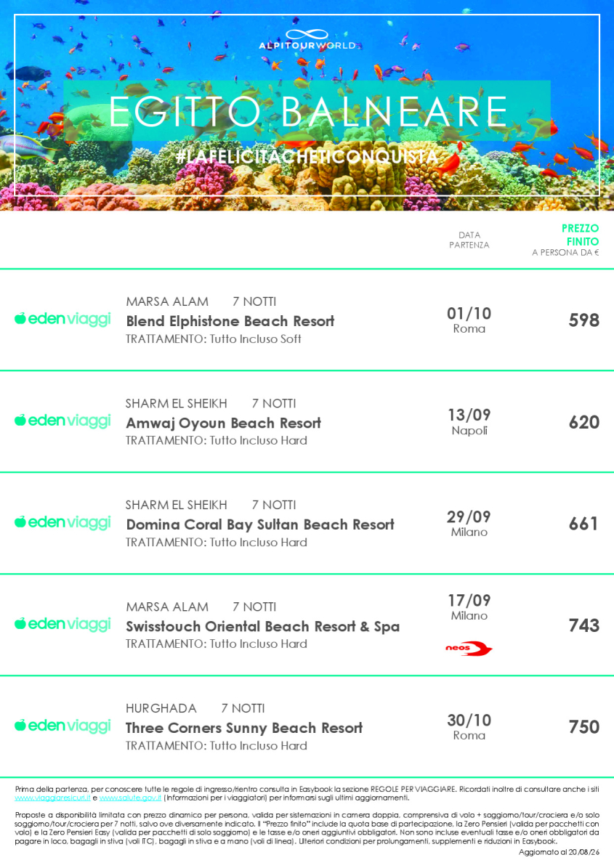Image resolution: width=614 pixels, height=868 pixels.
Task: Select Amwaj Oyoun Beach Resort offer title
Action: (223, 423)
